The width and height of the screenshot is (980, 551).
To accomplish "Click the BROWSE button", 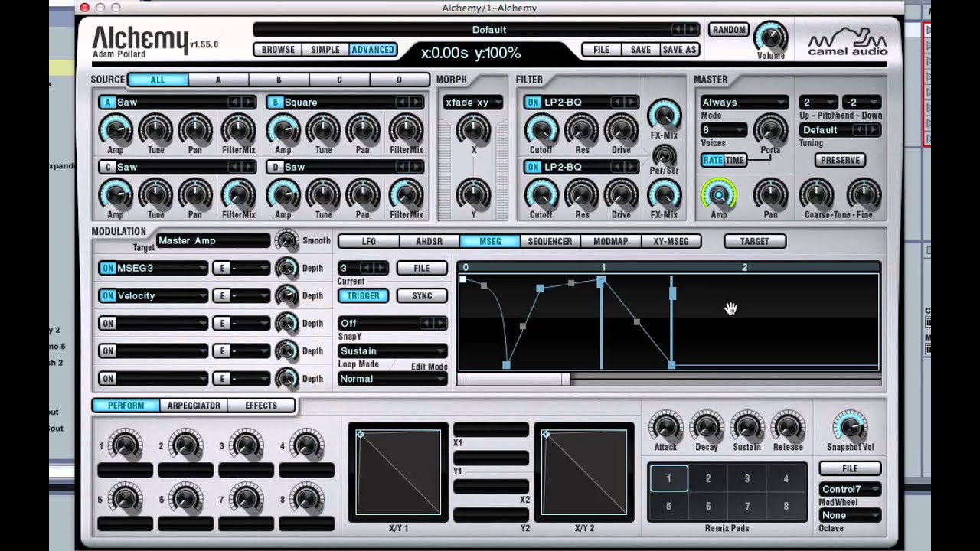I will (x=278, y=50).
